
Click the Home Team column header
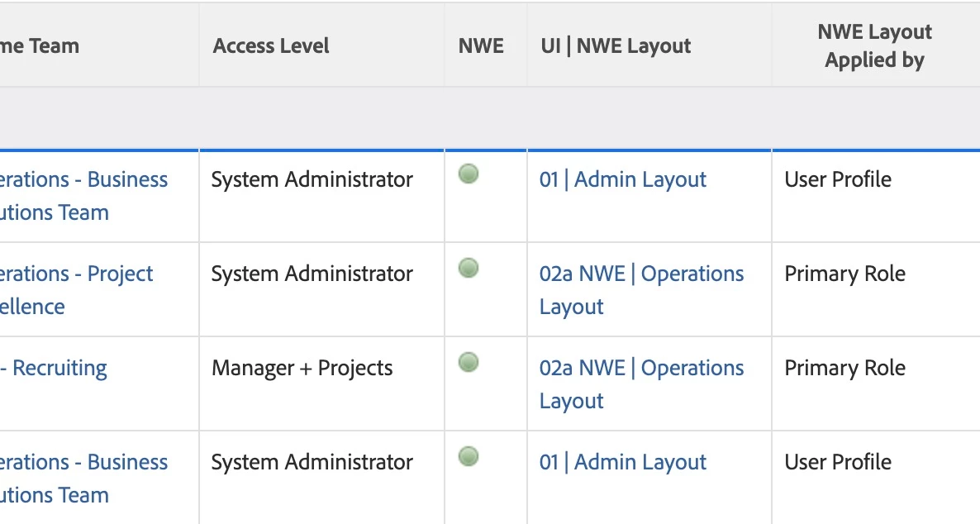click(41, 45)
